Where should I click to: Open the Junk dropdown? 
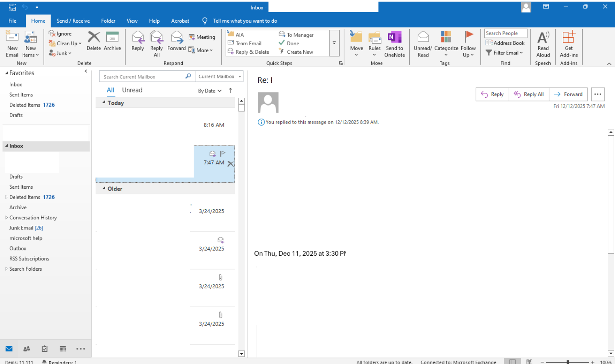tap(60, 53)
